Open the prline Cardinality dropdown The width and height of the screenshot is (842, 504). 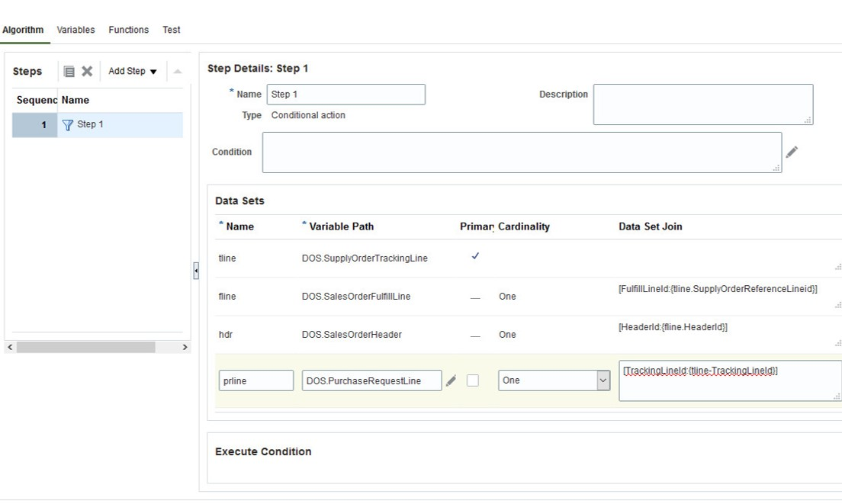tap(603, 380)
